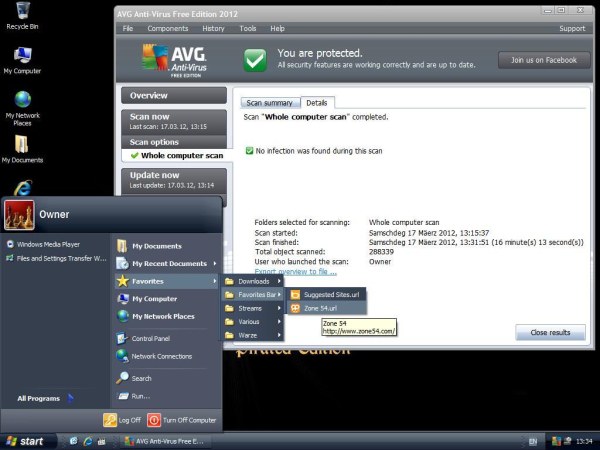600x450 pixels.
Task: Open Zone 54.url favorite
Action: 326,308
